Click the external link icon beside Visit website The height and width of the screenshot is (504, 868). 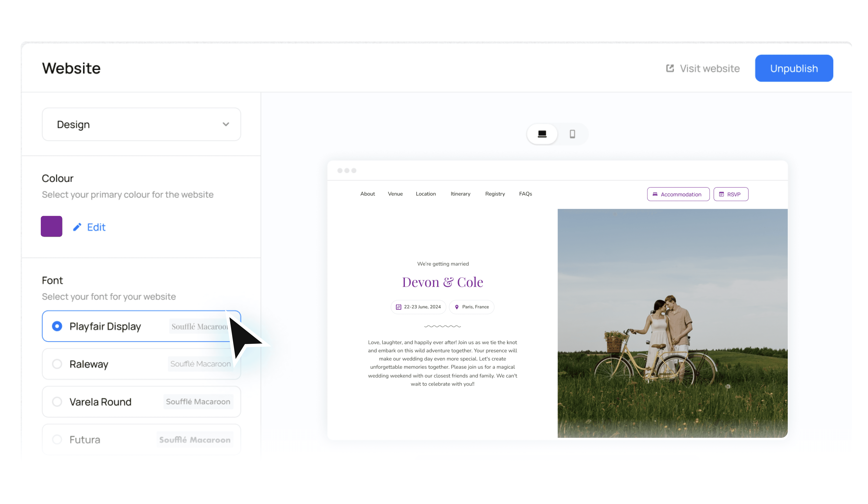(x=670, y=68)
